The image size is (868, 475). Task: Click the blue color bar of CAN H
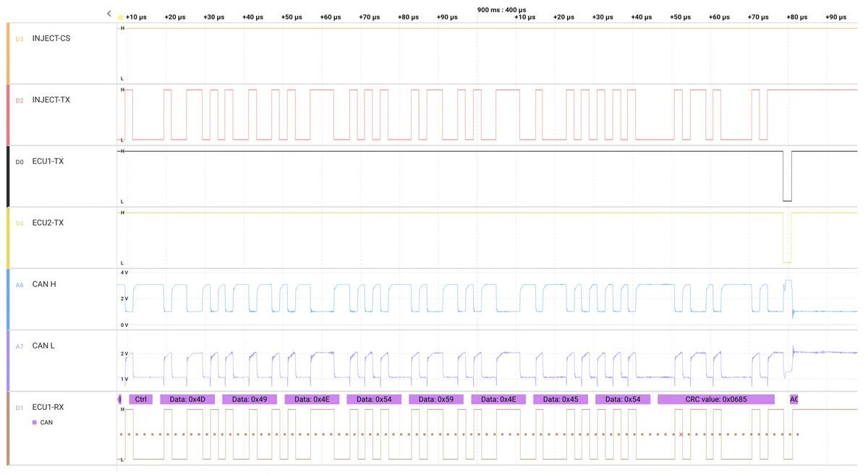click(x=8, y=299)
